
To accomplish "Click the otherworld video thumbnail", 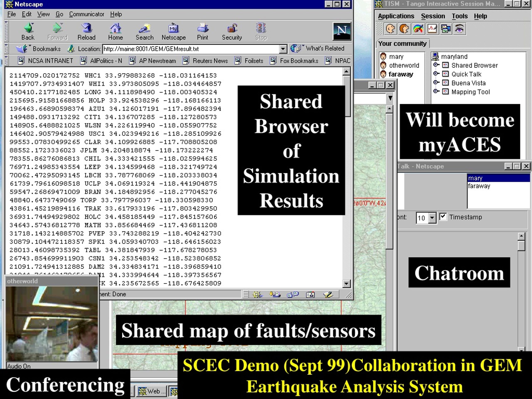I will point(52,324).
